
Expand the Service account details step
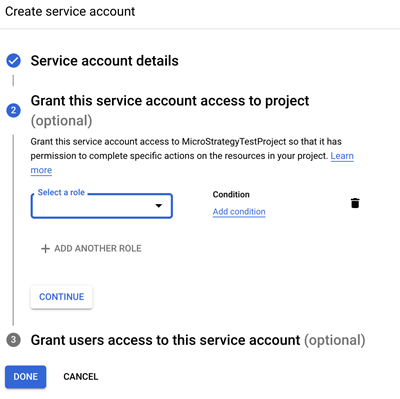105,61
